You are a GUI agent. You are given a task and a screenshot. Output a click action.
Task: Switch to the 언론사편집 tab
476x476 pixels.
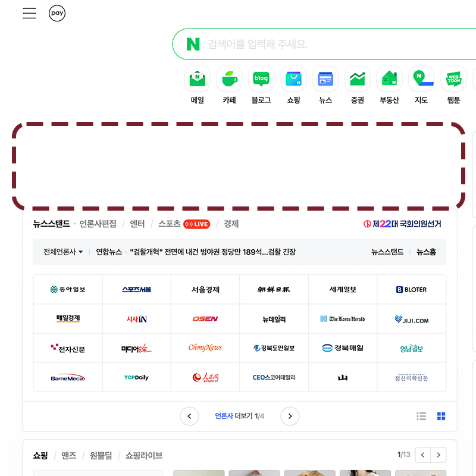click(x=98, y=224)
